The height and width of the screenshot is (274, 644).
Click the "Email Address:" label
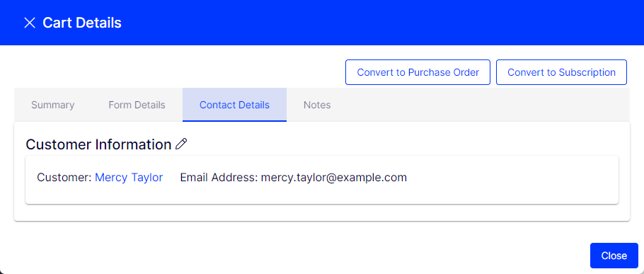click(219, 178)
